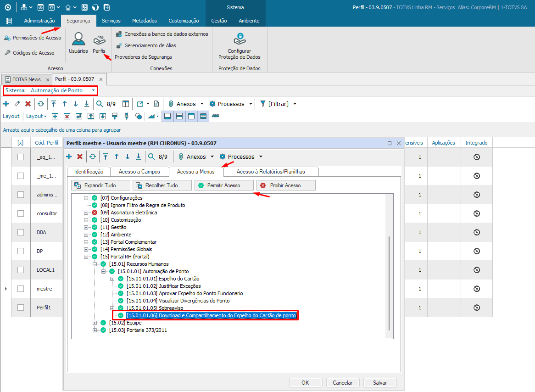The height and width of the screenshot is (392, 535).
Task: Click Recolher Tudo button
Action: pyautogui.click(x=162, y=185)
